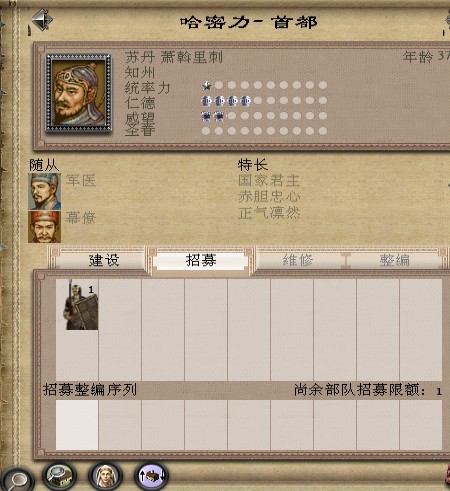
Task: Open the magnifier button in bottom corner
Action: coord(17,480)
